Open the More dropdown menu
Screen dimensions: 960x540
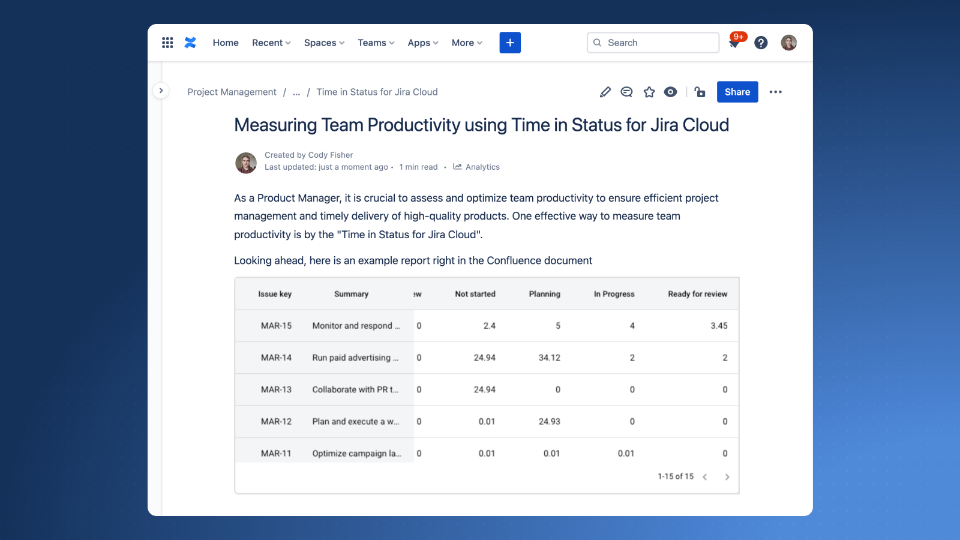[x=467, y=42]
